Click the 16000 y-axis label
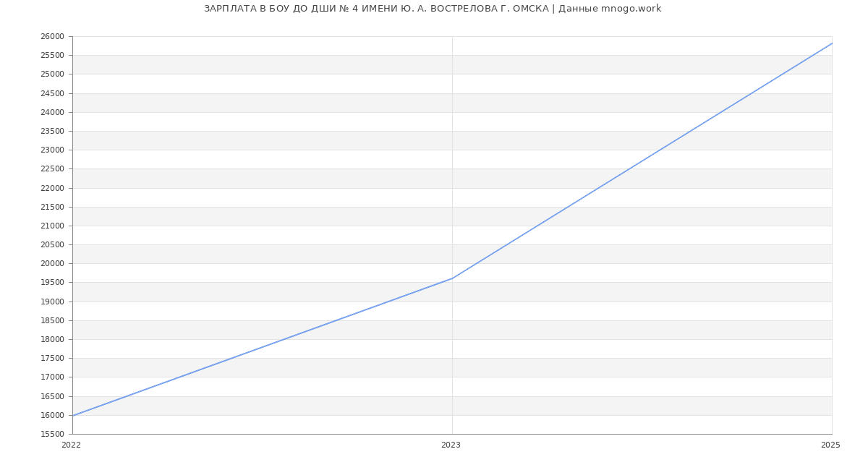Screen dimensions: 868x470 click(53, 416)
